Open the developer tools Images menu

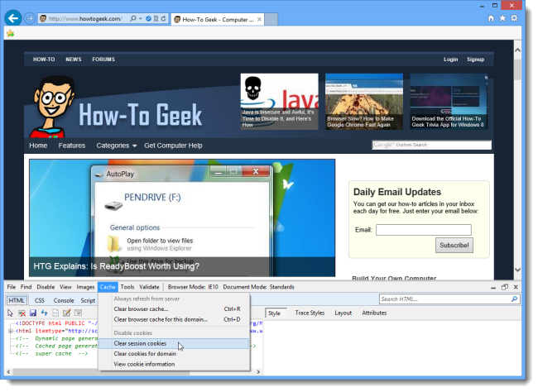[85, 287]
